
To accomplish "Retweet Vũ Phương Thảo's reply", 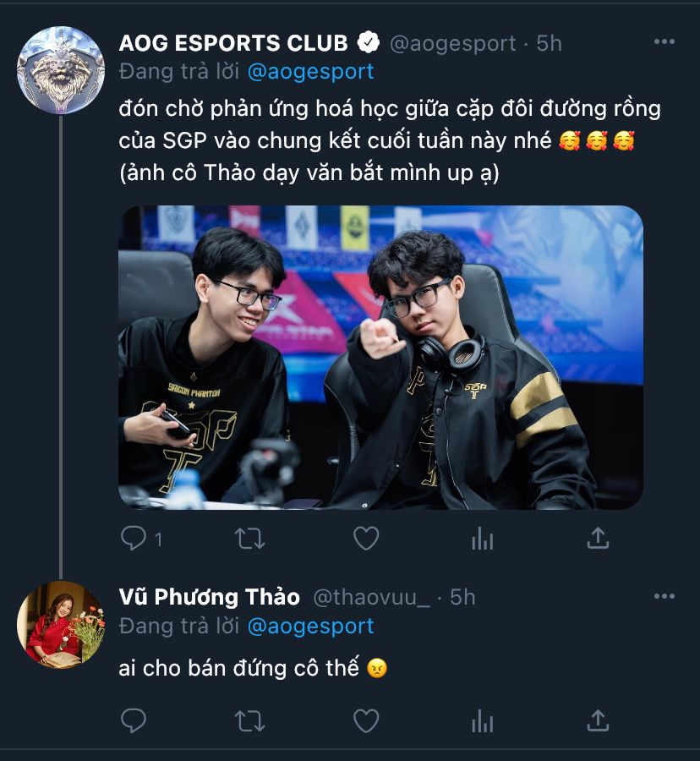I will click(250, 720).
